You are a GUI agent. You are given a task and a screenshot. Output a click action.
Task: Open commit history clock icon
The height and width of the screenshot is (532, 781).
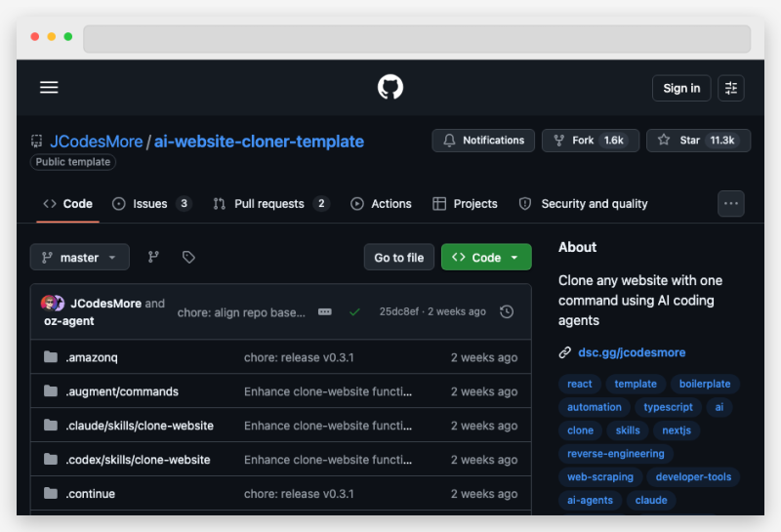tap(506, 311)
